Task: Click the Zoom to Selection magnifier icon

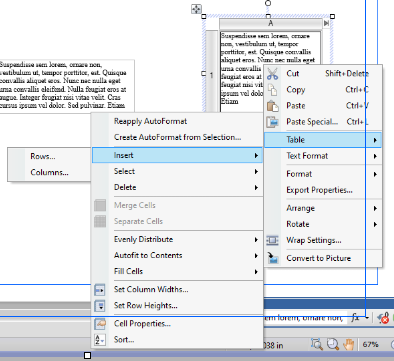Action: [316, 344]
